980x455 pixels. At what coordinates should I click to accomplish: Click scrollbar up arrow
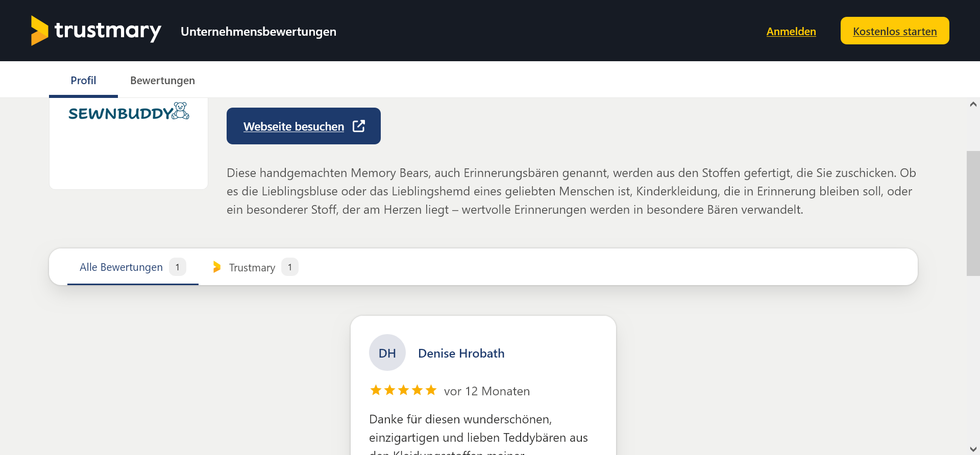973,104
